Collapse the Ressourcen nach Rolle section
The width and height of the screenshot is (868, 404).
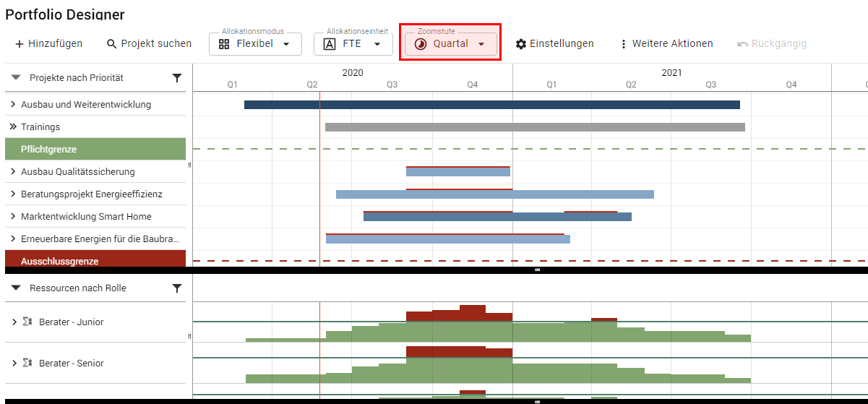[15, 288]
